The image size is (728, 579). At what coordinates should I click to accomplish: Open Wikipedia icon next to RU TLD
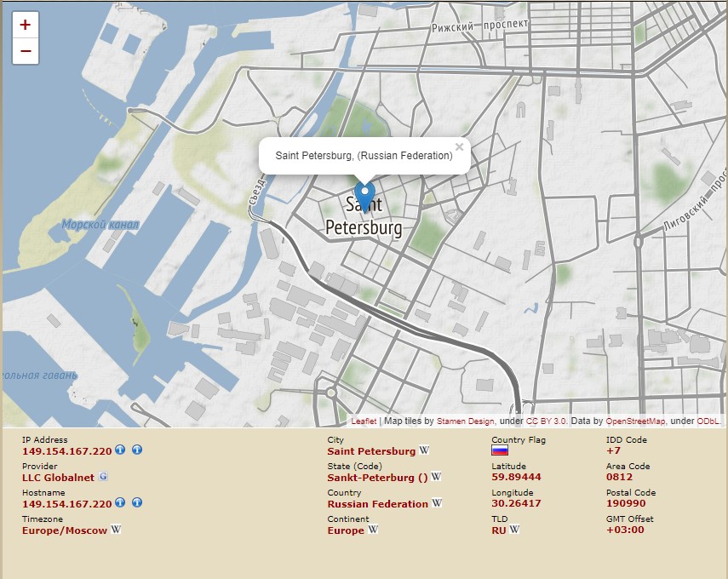[x=514, y=530]
